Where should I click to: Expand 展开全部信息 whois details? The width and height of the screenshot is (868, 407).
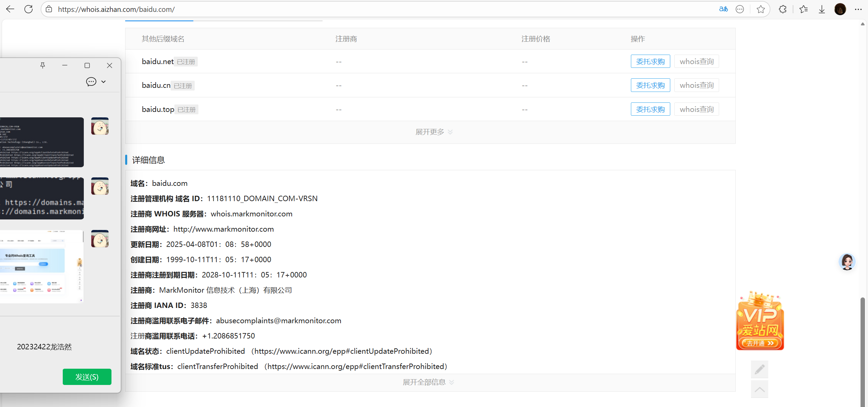coord(428,382)
